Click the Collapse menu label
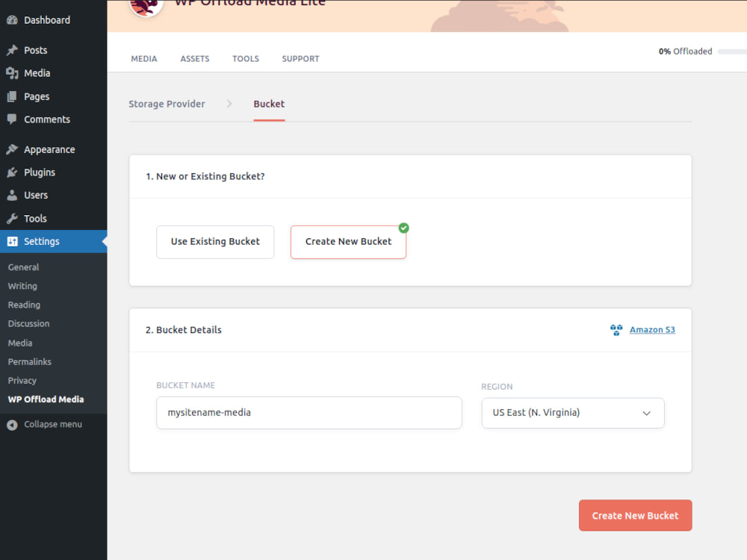This screenshot has width=747, height=560. tap(53, 424)
